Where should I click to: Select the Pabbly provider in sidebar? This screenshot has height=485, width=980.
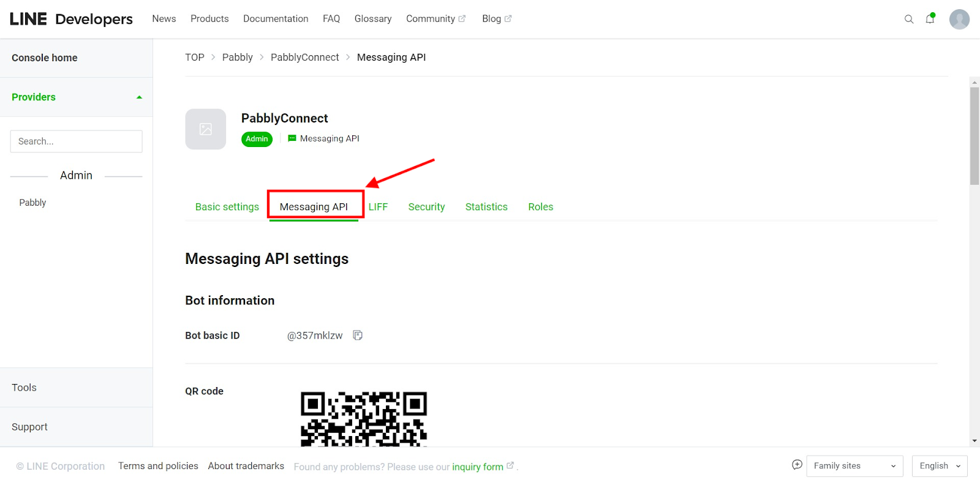(x=33, y=203)
